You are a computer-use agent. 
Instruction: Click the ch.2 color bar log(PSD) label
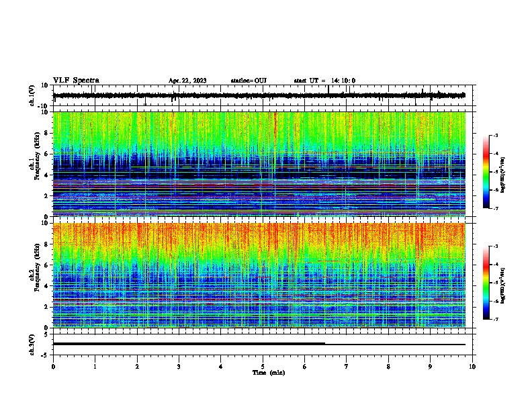coord(502,285)
